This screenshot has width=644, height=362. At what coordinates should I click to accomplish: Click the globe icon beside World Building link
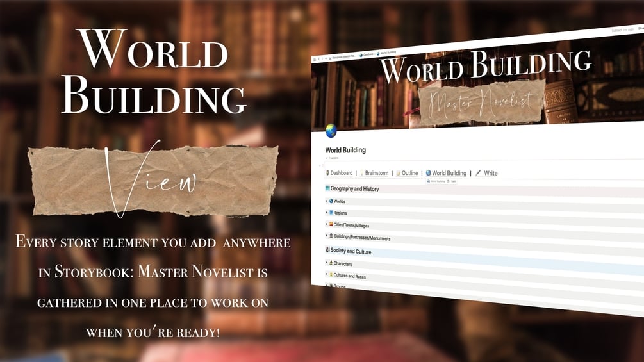click(429, 173)
